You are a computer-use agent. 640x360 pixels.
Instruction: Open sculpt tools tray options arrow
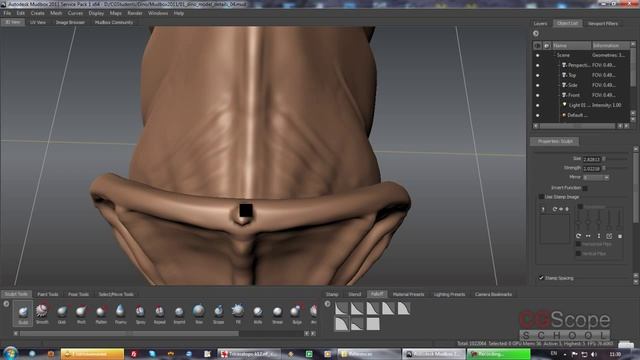tap(6, 304)
